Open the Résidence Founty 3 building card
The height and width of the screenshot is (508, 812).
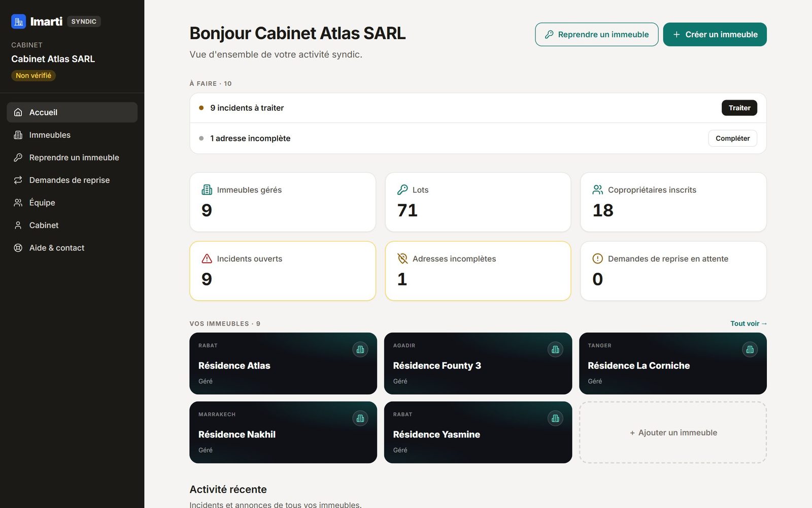click(478, 363)
